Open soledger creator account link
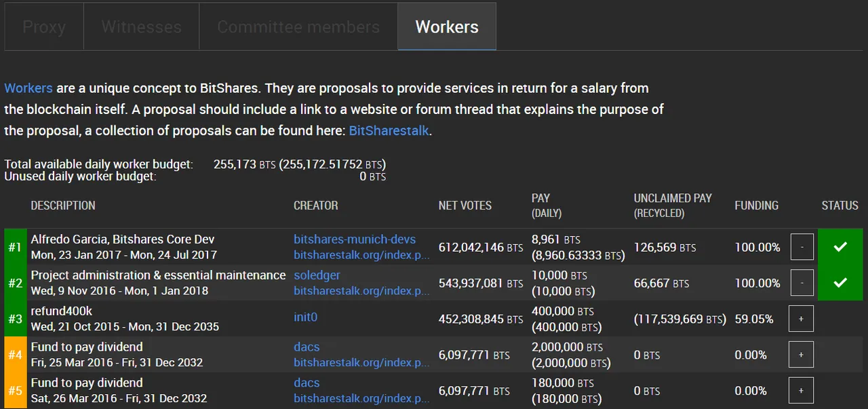868x409 pixels. (x=317, y=275)
